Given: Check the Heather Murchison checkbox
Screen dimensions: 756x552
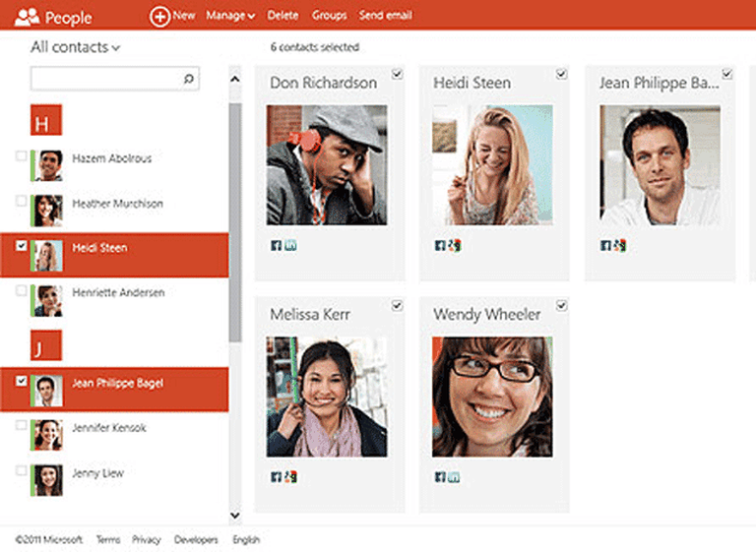Looking at the screenshot, I should [21, 201].
